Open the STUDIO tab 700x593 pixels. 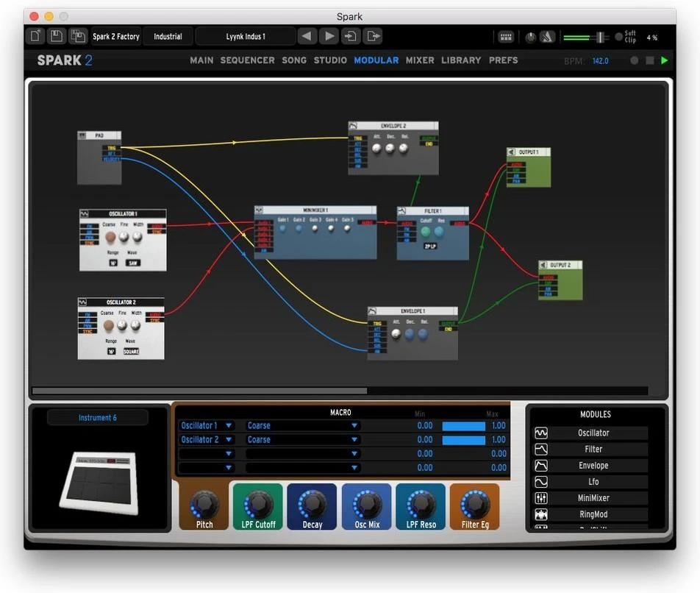pos(330,60)
